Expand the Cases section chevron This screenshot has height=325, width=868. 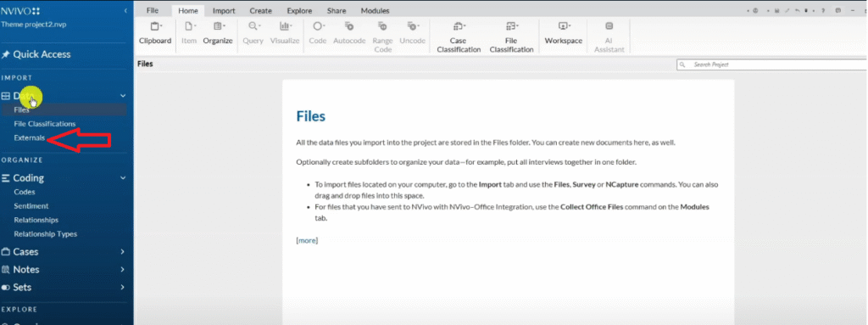(x=123, y=252)
